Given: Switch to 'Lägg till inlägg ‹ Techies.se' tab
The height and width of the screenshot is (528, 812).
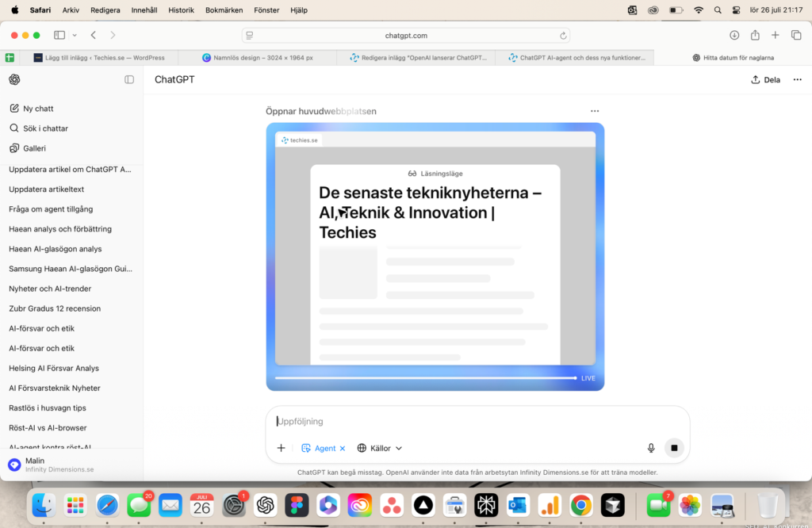Looking at the screenshot, I should pos(98,58).
